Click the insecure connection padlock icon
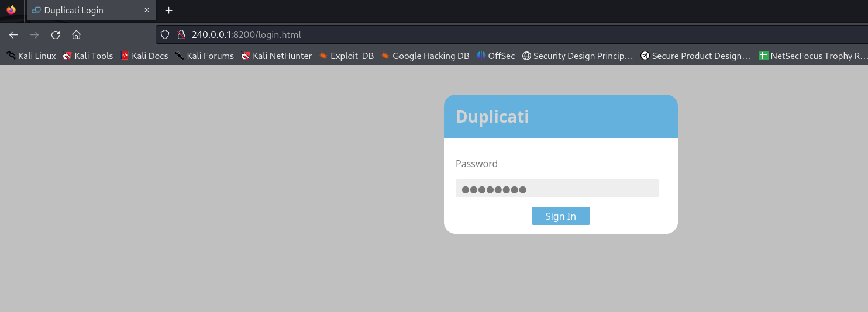Screen dimensions: 868x312 [181, 34]
